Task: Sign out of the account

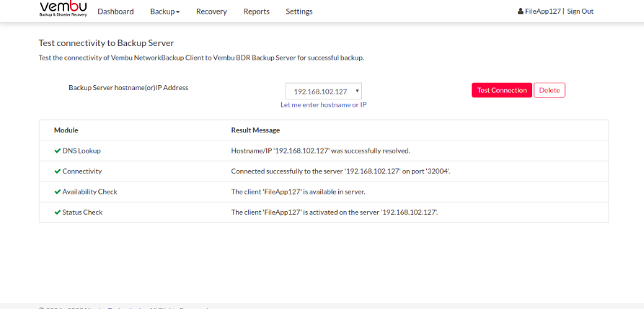Action: coord(581,12)
